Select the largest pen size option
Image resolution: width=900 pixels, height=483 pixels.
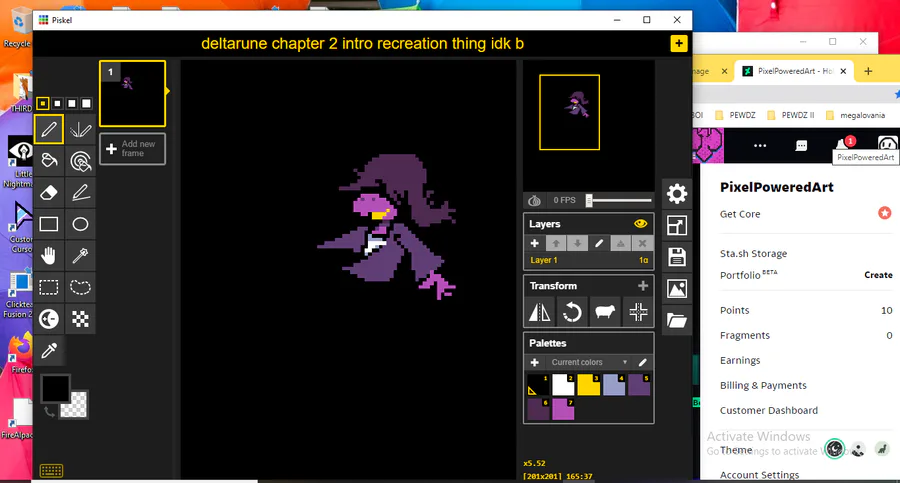(86, 103)
